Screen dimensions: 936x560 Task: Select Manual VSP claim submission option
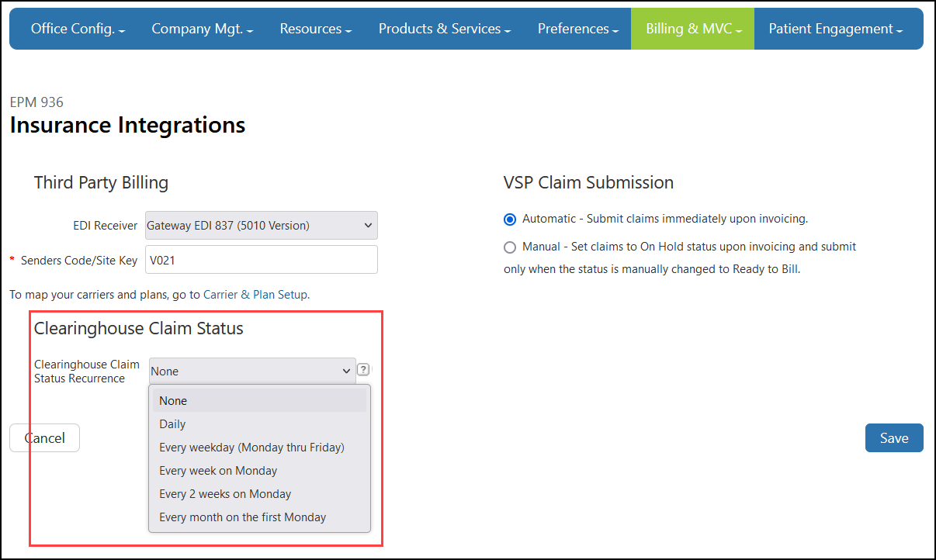[510, 247]
